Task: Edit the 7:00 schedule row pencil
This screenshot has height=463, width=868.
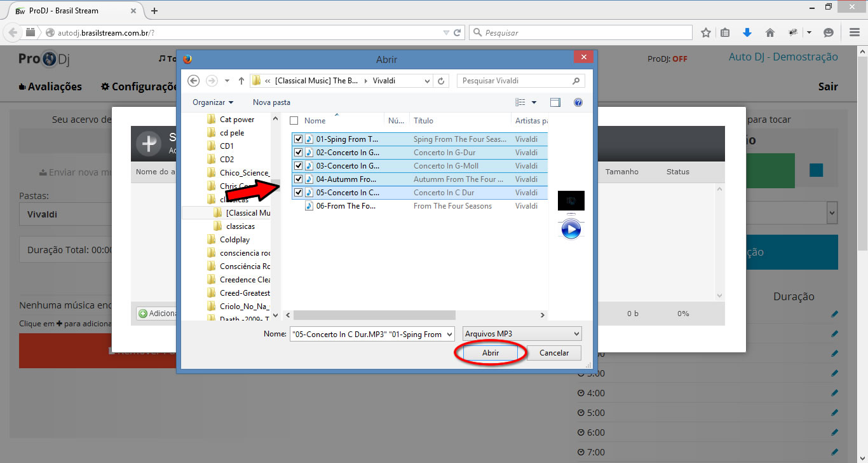Action: pos(834,452)
